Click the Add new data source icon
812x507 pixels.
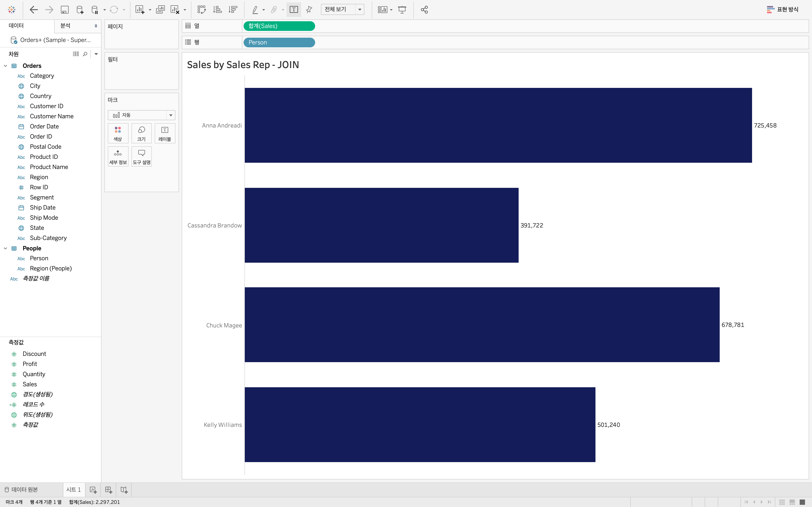coord(80,10)
